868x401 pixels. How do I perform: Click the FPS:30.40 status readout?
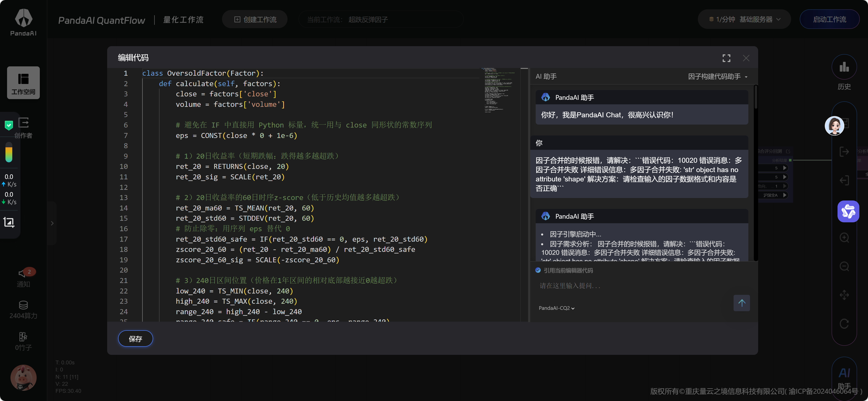[x=68, y=391]
